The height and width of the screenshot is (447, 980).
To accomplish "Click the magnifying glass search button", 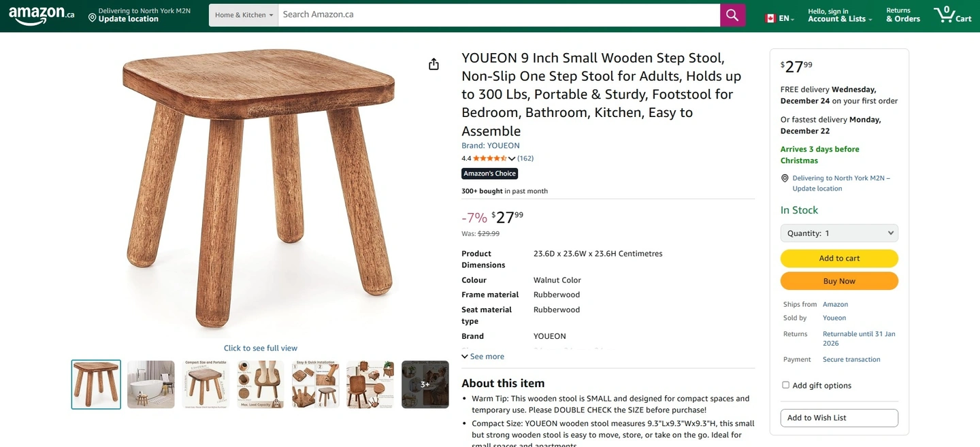I will [732, 15].
